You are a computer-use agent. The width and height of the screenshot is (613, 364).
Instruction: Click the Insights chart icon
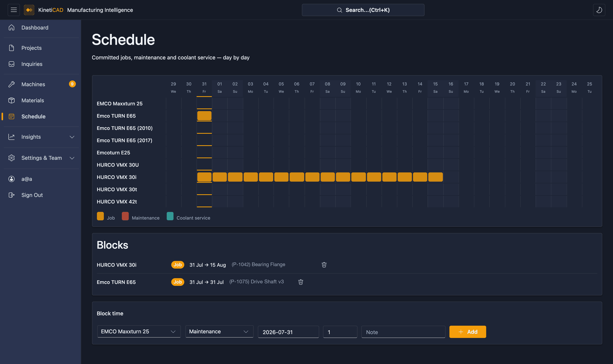click(x=11, y=137)
